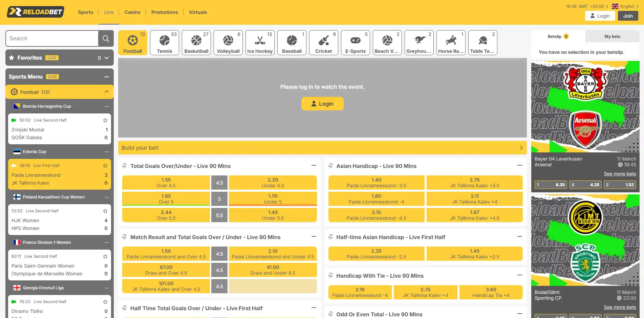Switch to the My bets tab
Image resolution: width=644 pixels, height=318 pixels.
pyautogui.click(x=613, y=37)
